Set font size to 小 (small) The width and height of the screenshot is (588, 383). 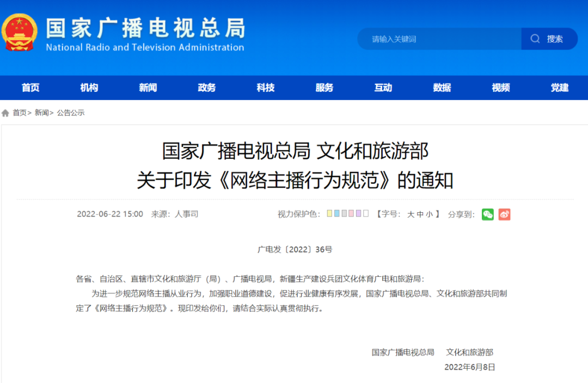pyautogui.click(x=430, y=214)
